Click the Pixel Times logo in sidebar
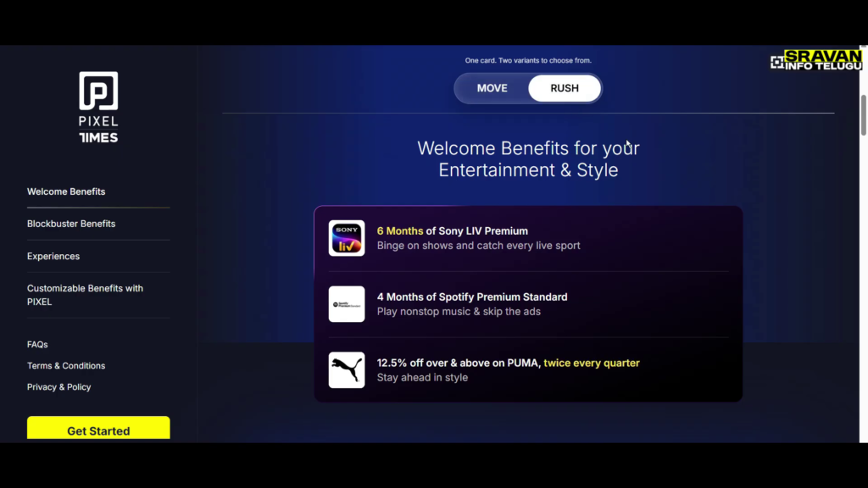 pyautogui.click(x=98, y=107)
